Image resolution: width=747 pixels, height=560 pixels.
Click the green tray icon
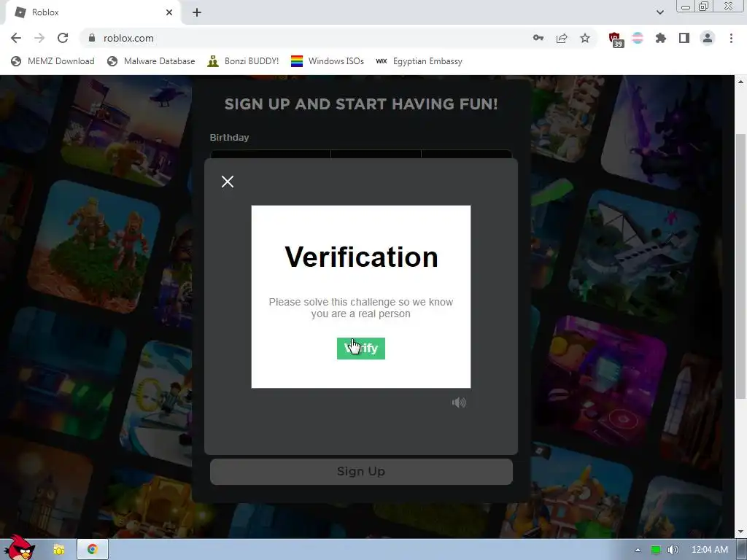pyautogui.click(x=656, y=550)
